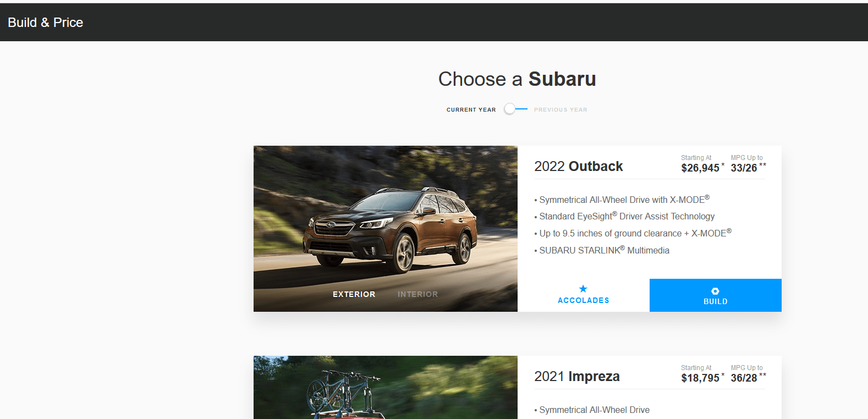Select the CURRENT YEAR label
The width and height of the screenshot is (868, 419).
(471, 110)
